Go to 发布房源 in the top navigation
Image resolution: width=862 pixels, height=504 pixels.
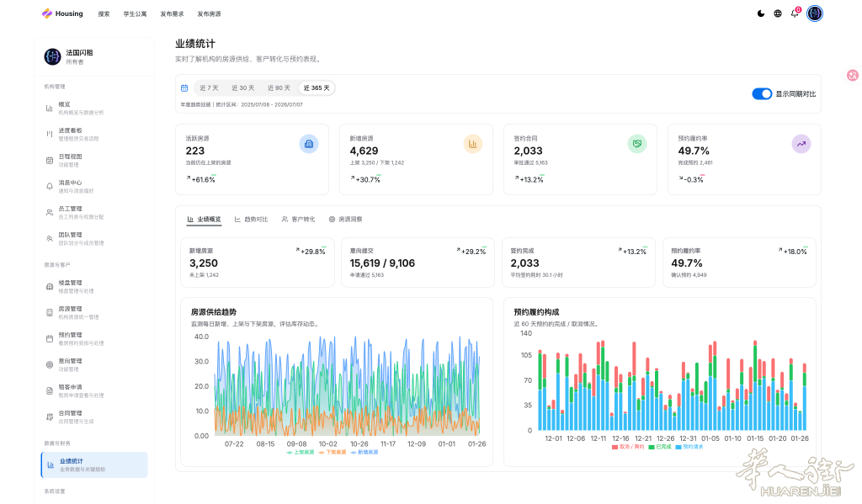(x=209, y=14)
